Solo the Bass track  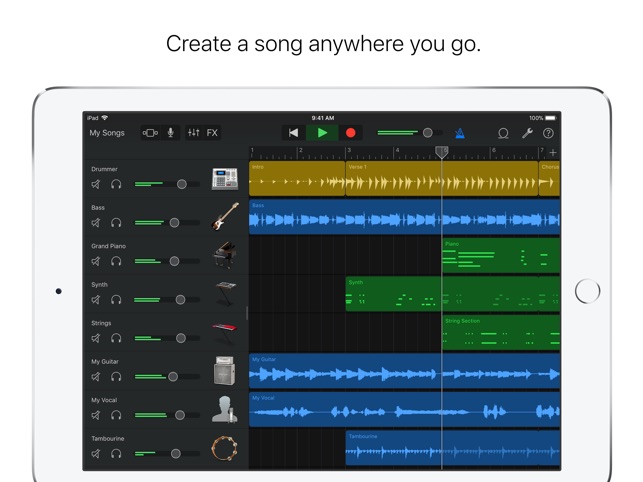click(x=116, y=223)
